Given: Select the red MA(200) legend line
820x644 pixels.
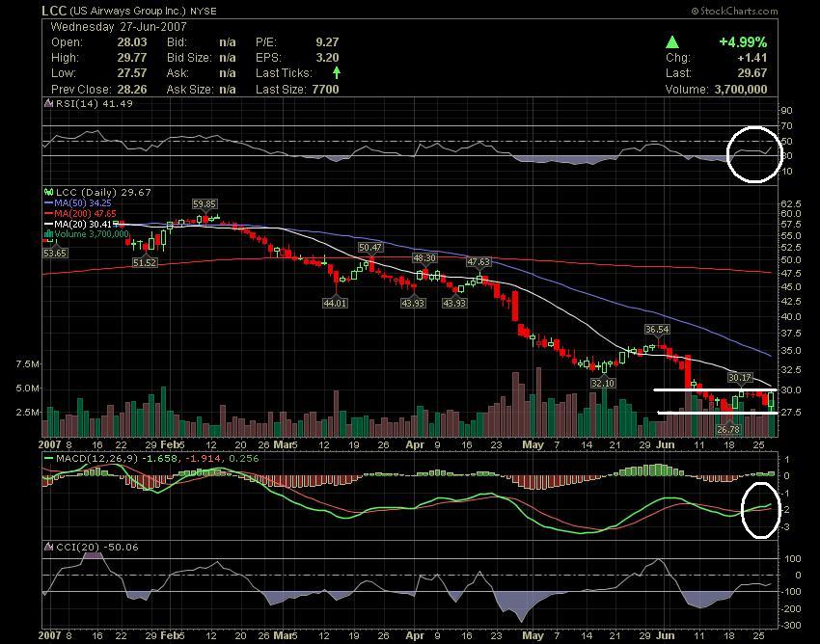Looking at the screenshot, I should [x=49, y=213].
